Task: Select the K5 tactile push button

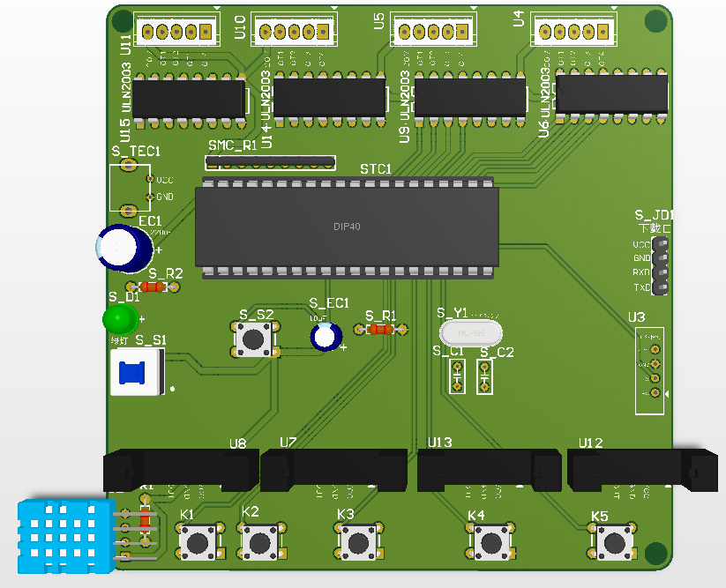Action: pos(614,541)
